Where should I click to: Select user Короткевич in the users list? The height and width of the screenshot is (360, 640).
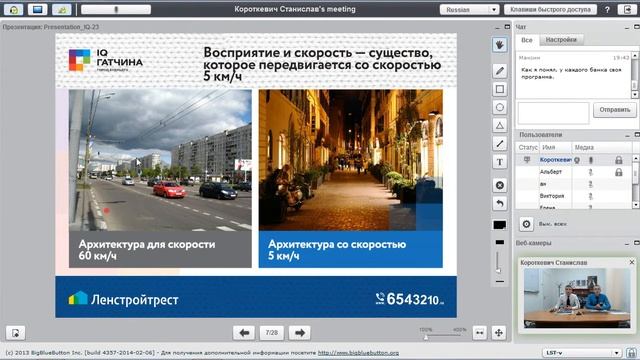[x=555, y=160]
